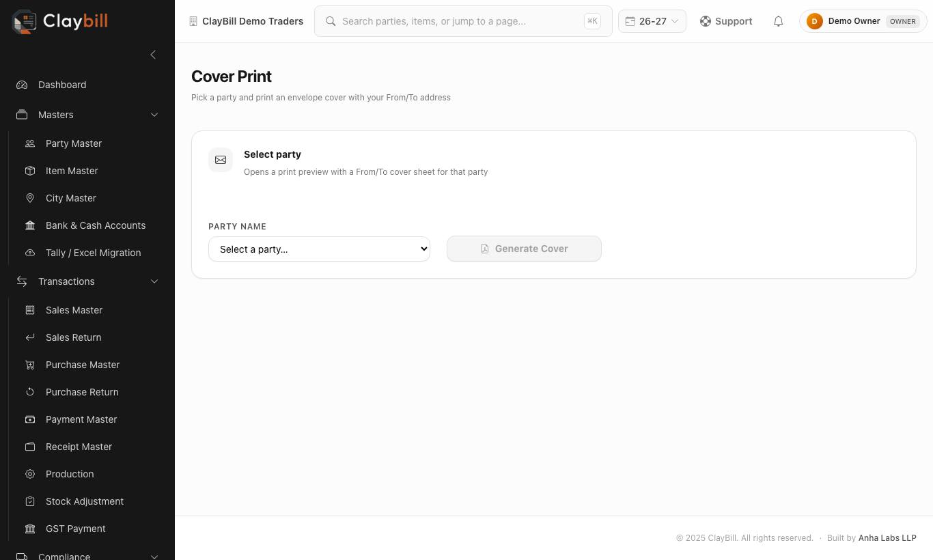Open the notifications bell
The width and height of the screenshot is (933, 560).
[778, 21]
